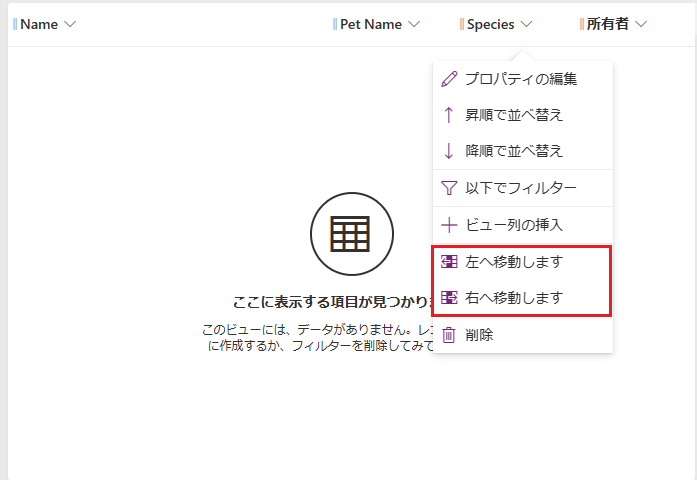This screenshot has height=480, width=697.
Task: Click the up arrow sort ascending icon
Action: pos(449,115)
